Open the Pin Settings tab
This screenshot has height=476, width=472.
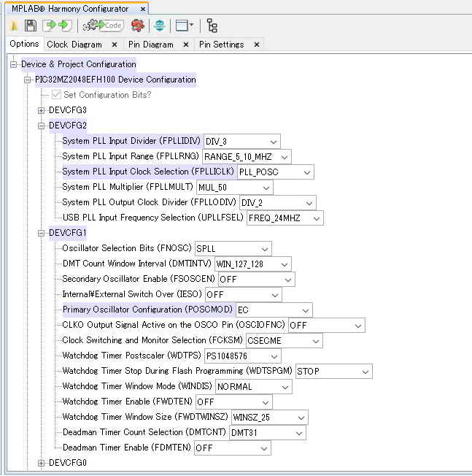[x=221, y=45]
